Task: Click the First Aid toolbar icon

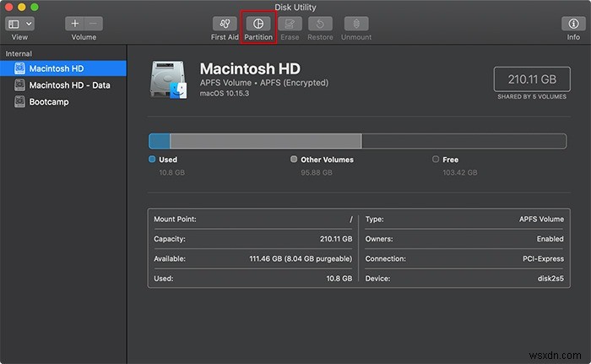Action: (x=225, y=24)
